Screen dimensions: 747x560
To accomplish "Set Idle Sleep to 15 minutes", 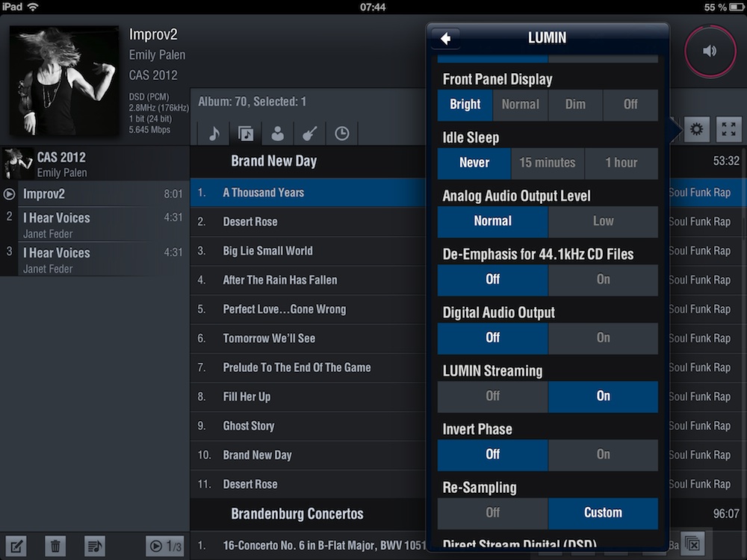I will (548, 164).
